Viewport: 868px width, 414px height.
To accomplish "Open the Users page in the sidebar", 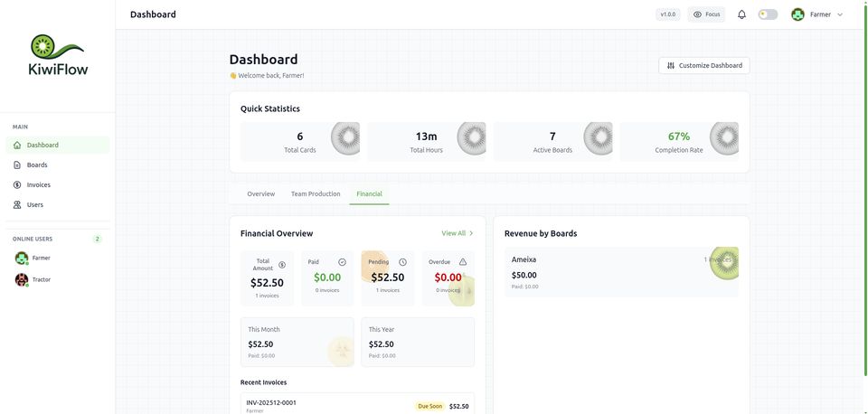I will click(x=34, y=204).
